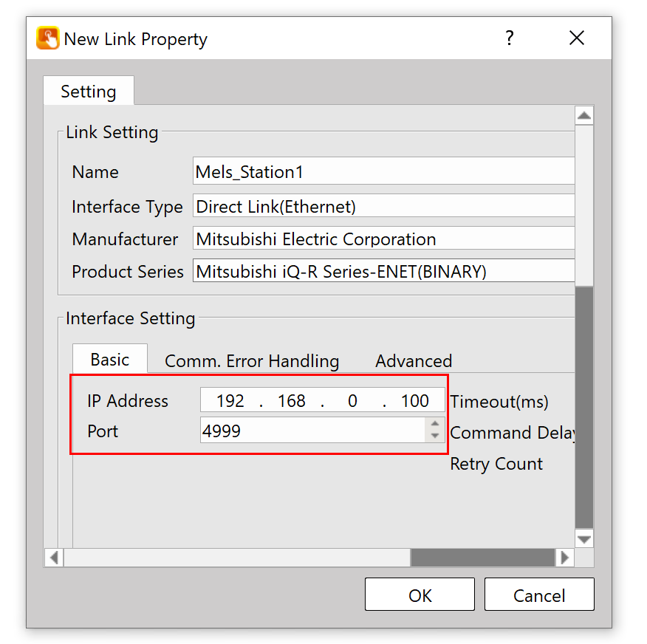Open the Advanced tab
Image resolution: width=647 pixels, height=644 pixels.
click(414, 361)
